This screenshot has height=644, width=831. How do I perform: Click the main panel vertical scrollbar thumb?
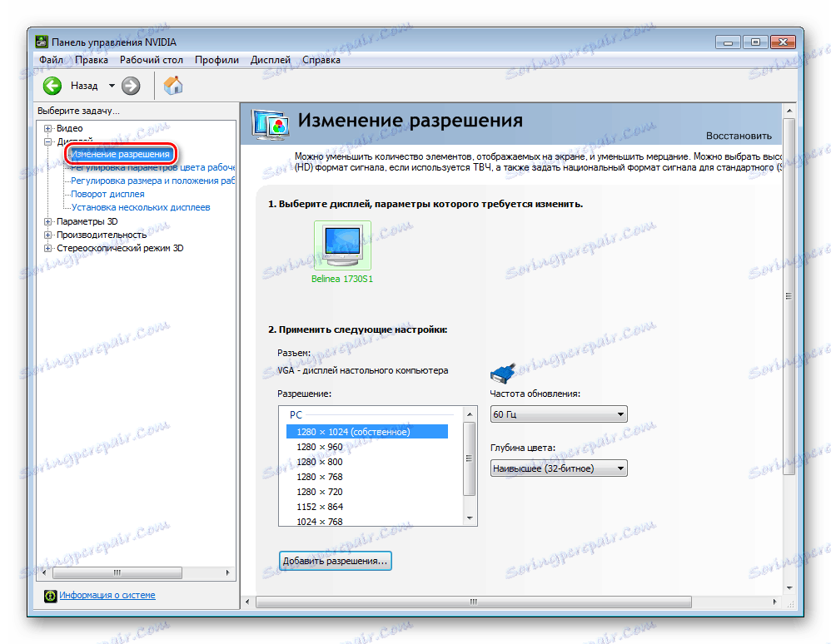click(x=789, y=296)
